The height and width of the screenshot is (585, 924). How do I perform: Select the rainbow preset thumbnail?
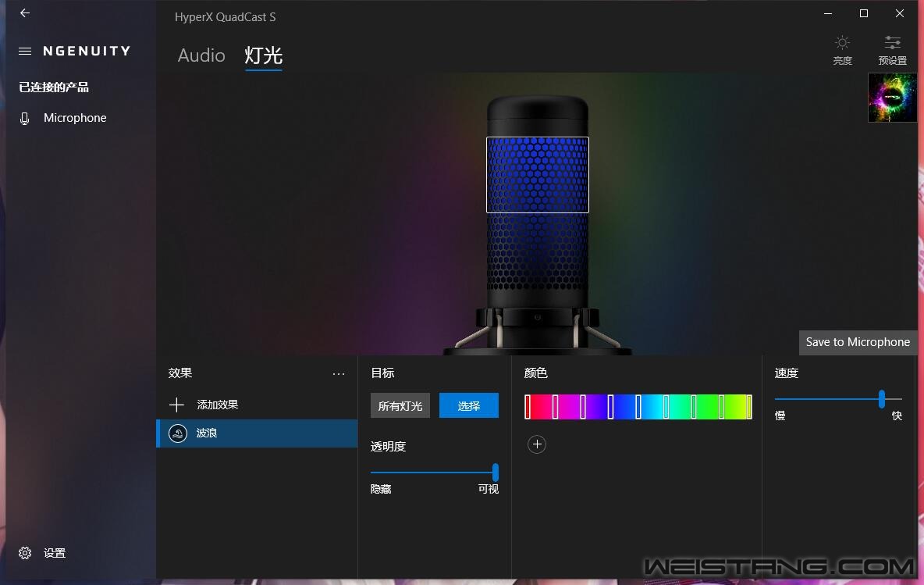pos(892,98)
